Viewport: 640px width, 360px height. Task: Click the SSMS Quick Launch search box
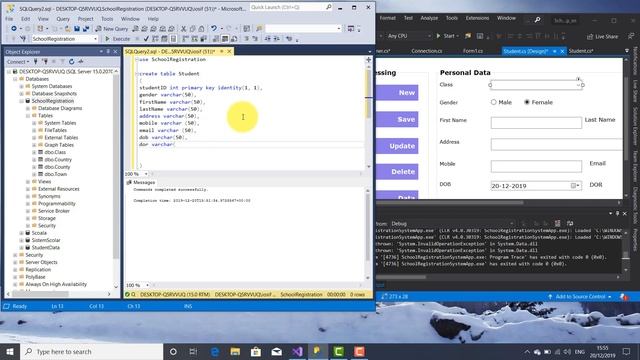pyautogui.click(x=291, y=7)
